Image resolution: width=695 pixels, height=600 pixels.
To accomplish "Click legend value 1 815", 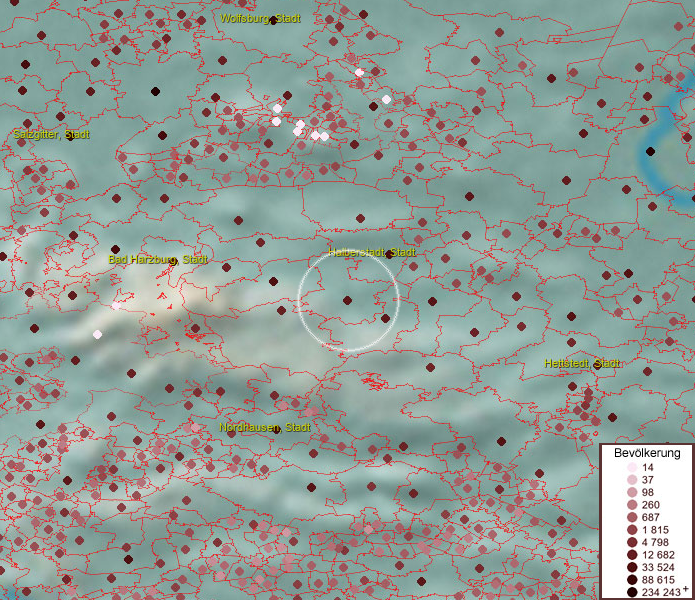I will coord(655,530).
